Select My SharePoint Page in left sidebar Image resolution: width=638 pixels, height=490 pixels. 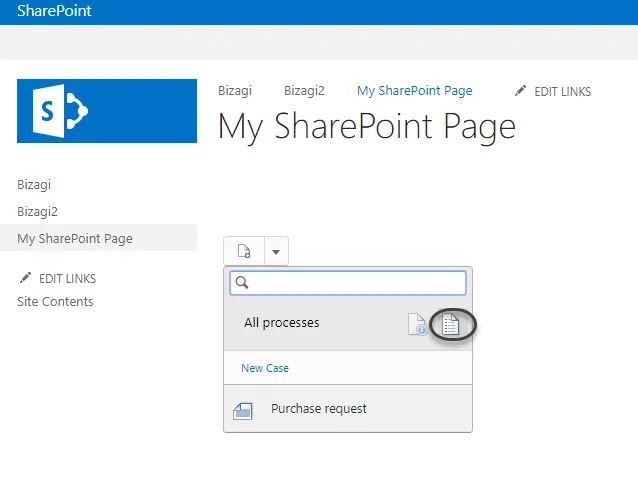[98, 238]
